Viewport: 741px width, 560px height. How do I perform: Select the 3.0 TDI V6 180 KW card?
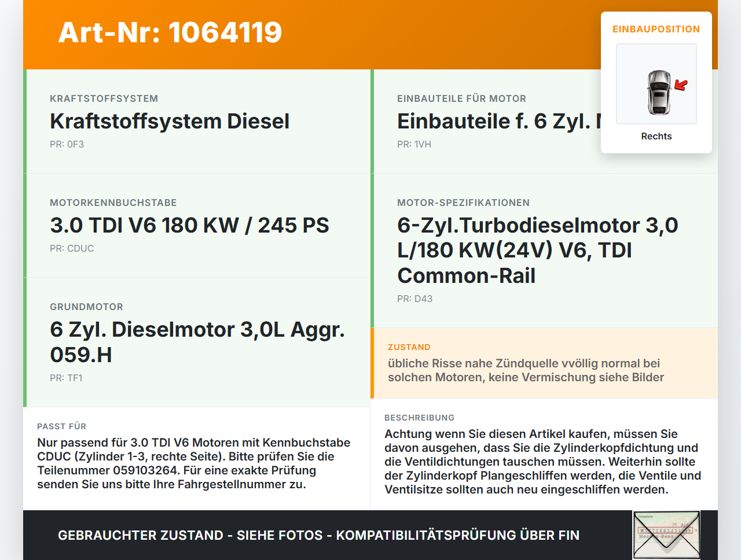click(x=197, y=226)
